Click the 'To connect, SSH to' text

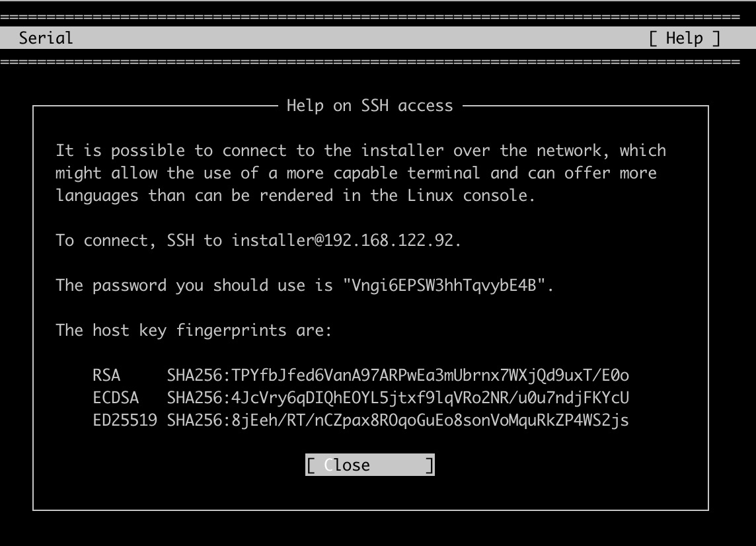139,240
